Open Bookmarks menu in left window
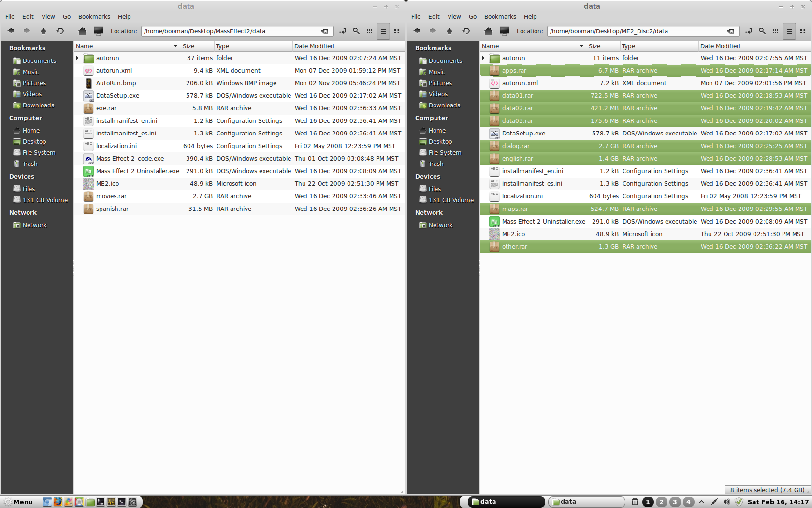The height and width of the screenshot is (508, 812). coord(94,16)
